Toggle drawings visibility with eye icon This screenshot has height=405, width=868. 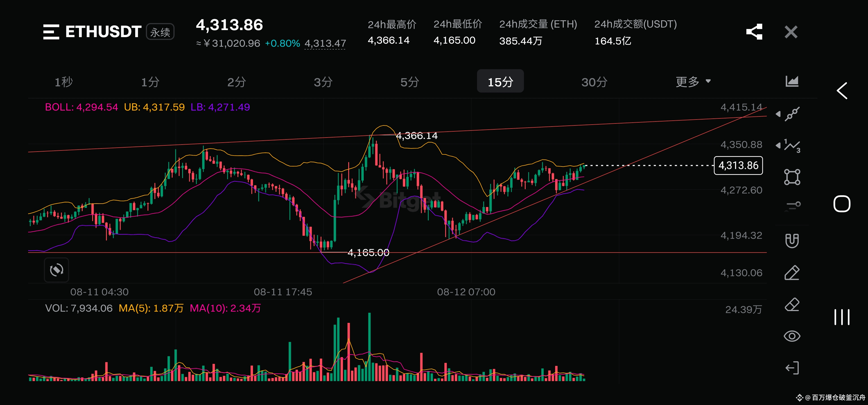pyautogui.click(x=792, y=336)
